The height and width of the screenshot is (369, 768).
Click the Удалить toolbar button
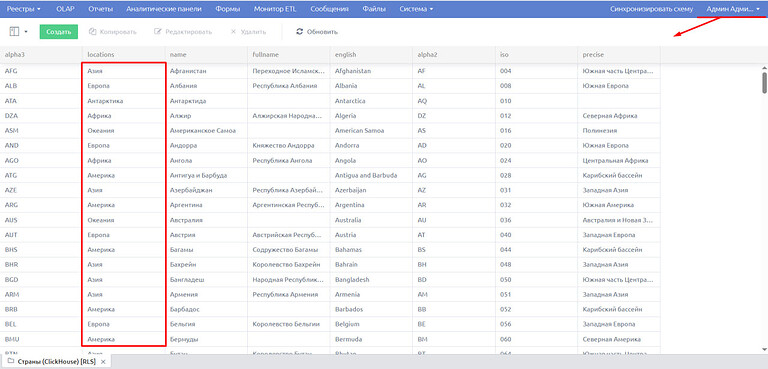pyautogui.click(x=248, y=32)
